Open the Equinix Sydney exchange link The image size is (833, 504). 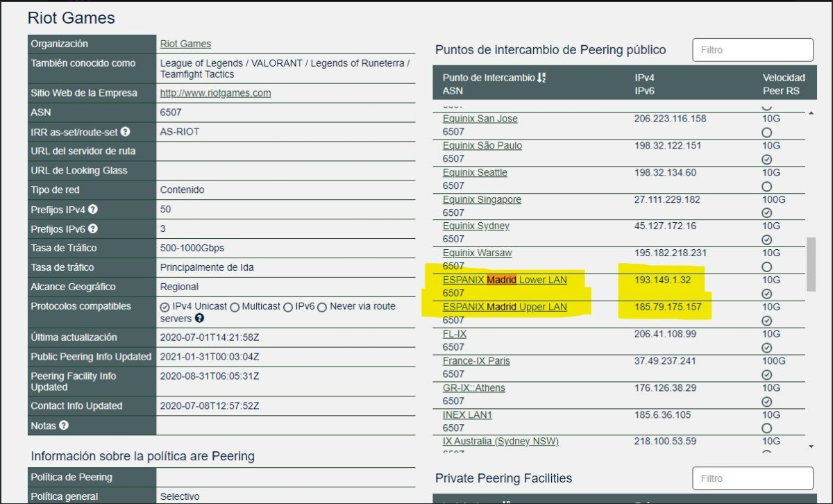click(476, 226)
